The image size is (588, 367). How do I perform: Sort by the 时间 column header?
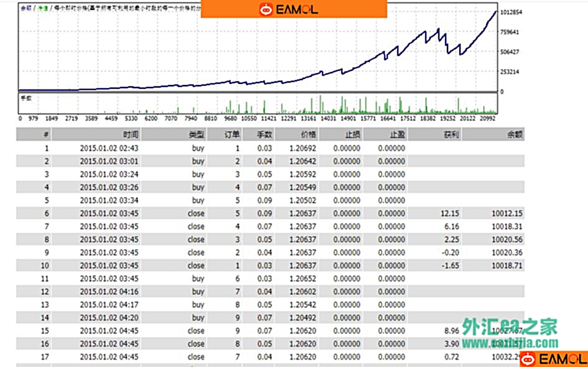pos(131,134)
